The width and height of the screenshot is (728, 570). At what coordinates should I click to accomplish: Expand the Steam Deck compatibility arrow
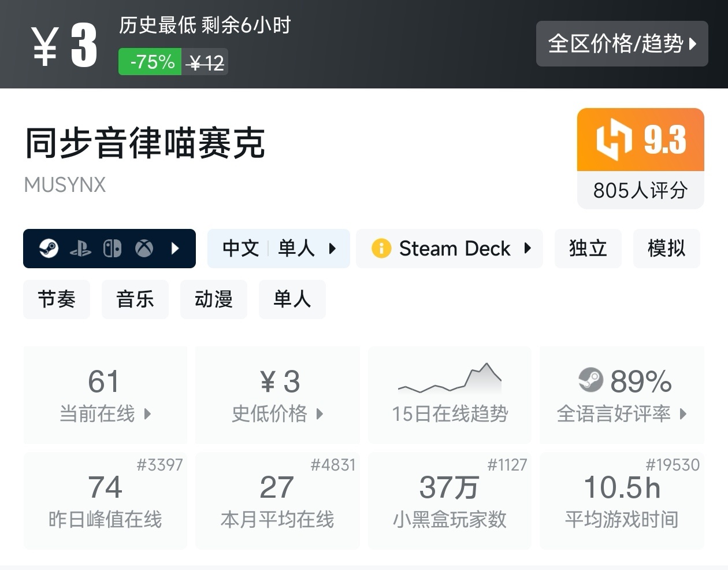click(528, 249)
